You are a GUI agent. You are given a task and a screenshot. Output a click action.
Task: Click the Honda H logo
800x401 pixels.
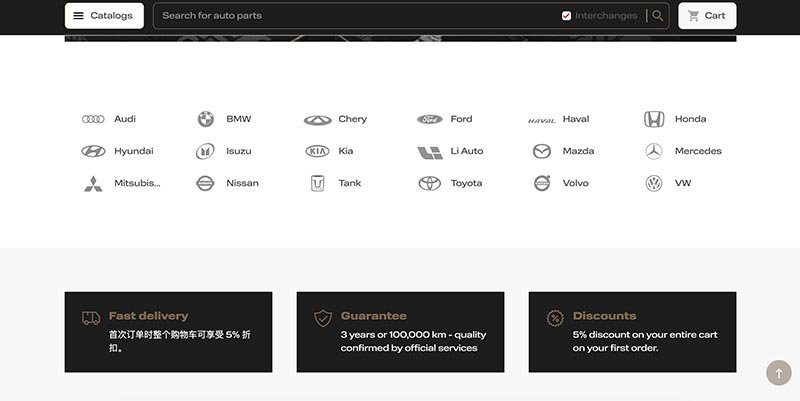654,119
